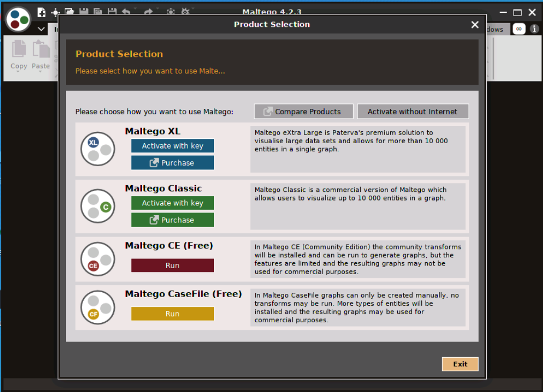Choose Activate without Internet
543x392 pixels.
coord(413,112)
